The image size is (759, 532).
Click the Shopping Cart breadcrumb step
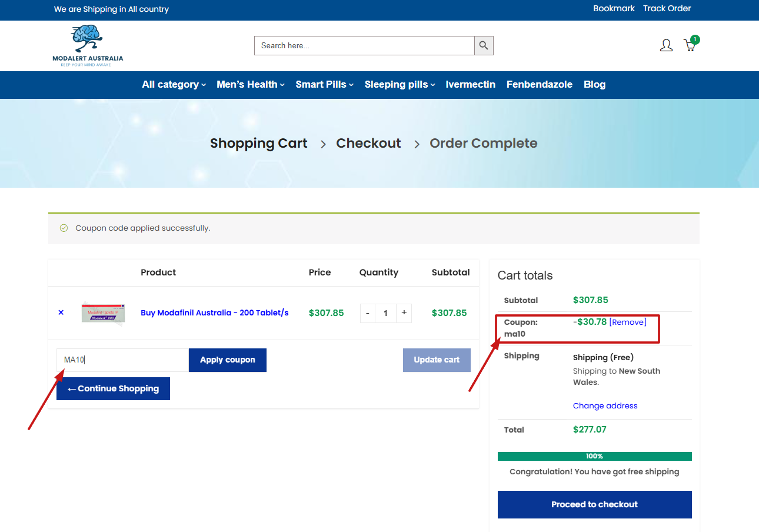(259, 143)
